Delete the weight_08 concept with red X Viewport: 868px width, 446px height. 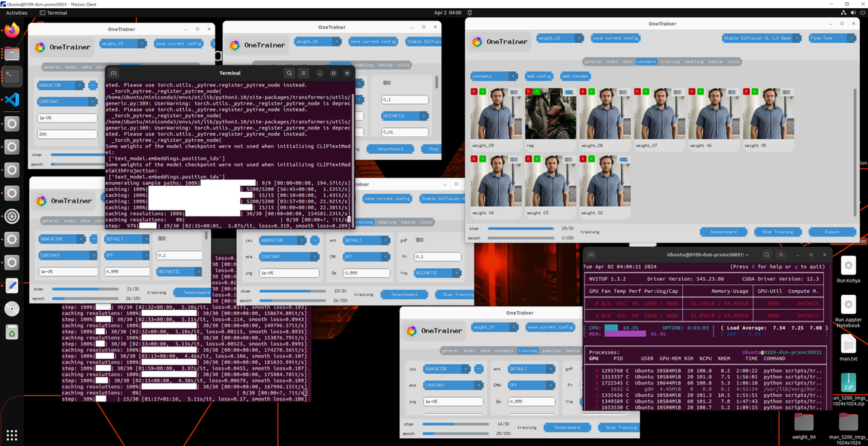pos(583,91)
